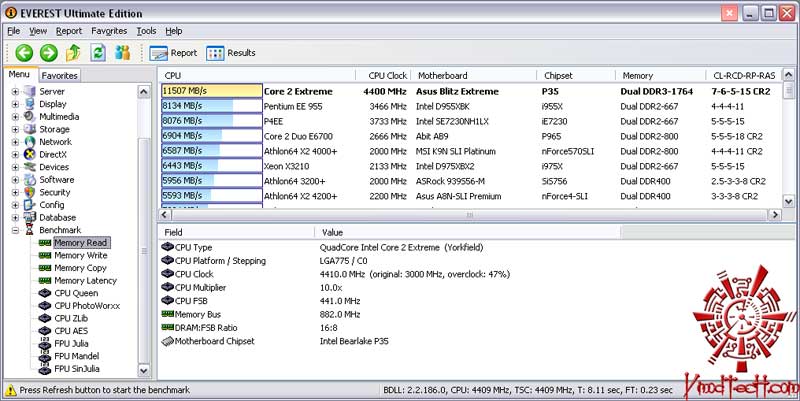
Task: Expand the Storage tree node
Action: [x=15, y=130]
